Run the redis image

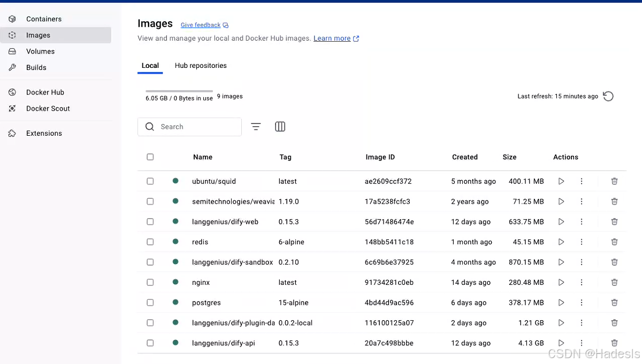(x=561, y=242)
